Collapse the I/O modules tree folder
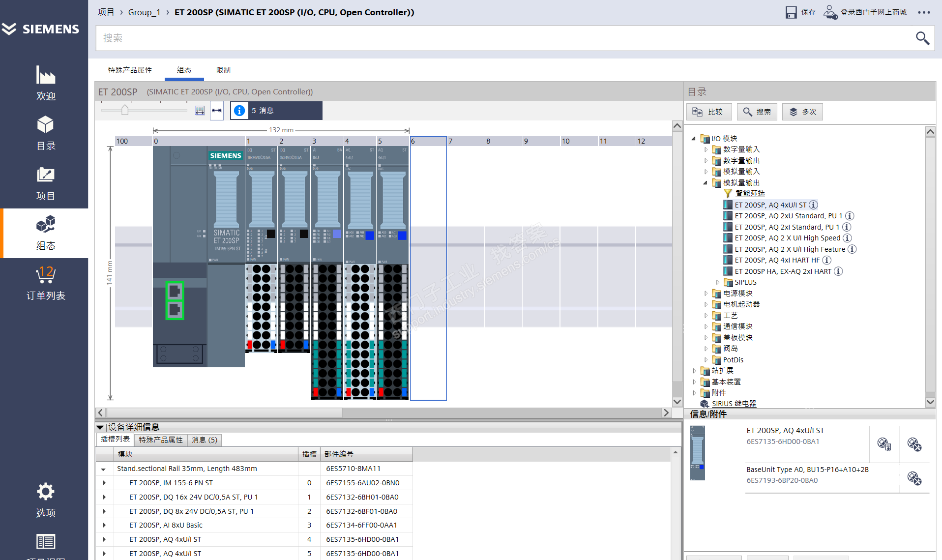This screenshot has width=942, height=560. click(694, 139)
